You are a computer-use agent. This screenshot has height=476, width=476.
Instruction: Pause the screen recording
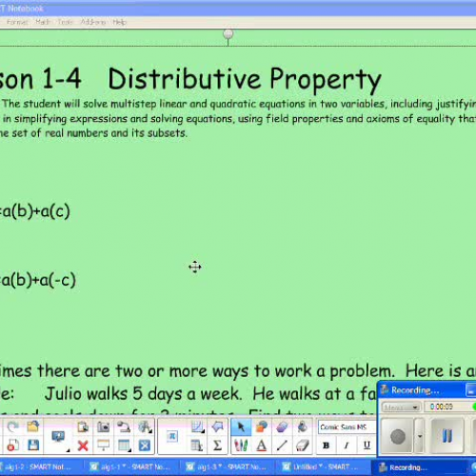click(x=447, y=436)
